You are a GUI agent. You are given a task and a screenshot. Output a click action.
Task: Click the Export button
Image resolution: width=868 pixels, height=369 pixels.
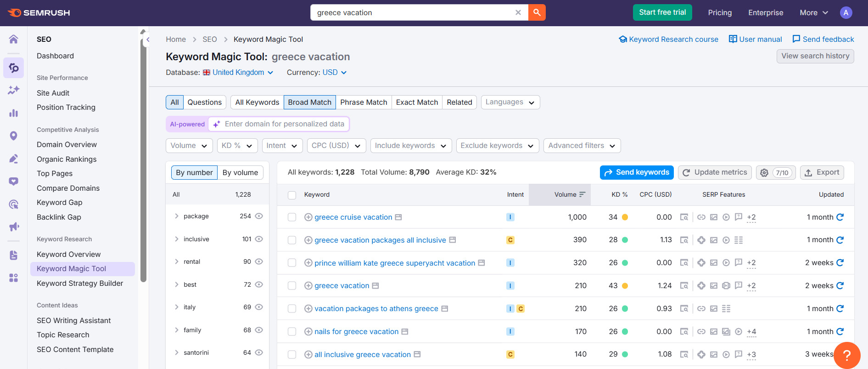point(822,172)
